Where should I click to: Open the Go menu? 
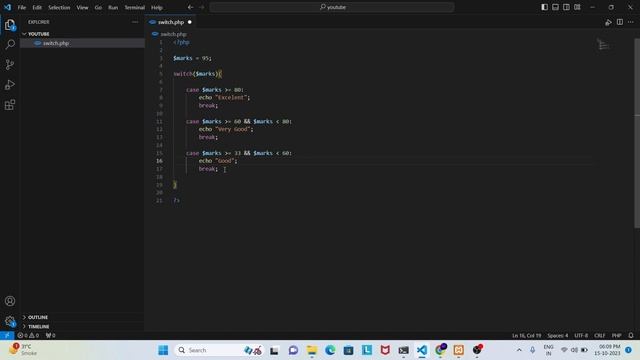click(98, 7)
